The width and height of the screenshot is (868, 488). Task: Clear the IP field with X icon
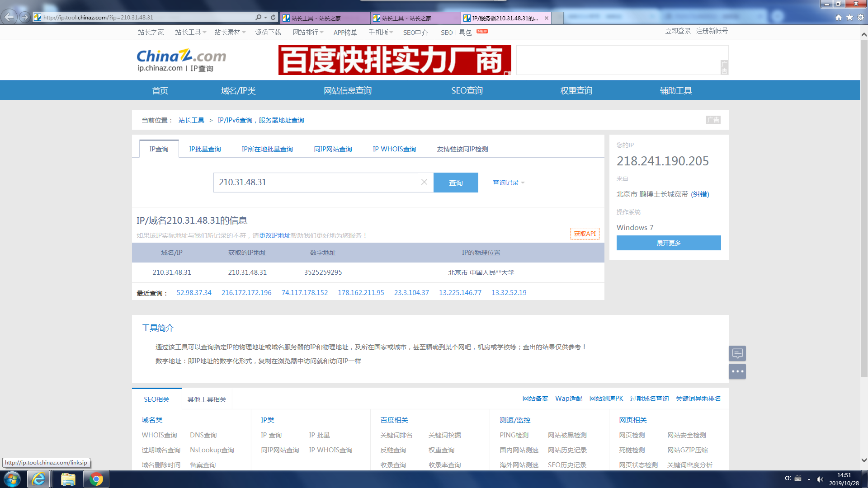pos(424,182)
